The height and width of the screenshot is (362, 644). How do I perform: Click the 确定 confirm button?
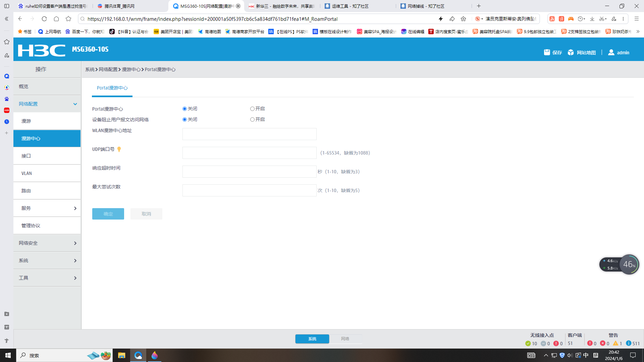pyautogui.click(x=108, y=214)
